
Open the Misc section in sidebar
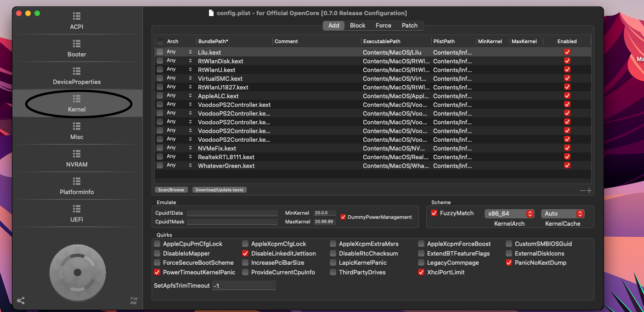[x=77, y=131]
